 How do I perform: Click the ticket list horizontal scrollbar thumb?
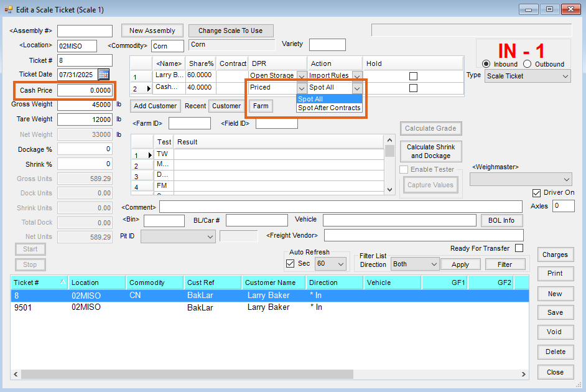click(187, 374)
